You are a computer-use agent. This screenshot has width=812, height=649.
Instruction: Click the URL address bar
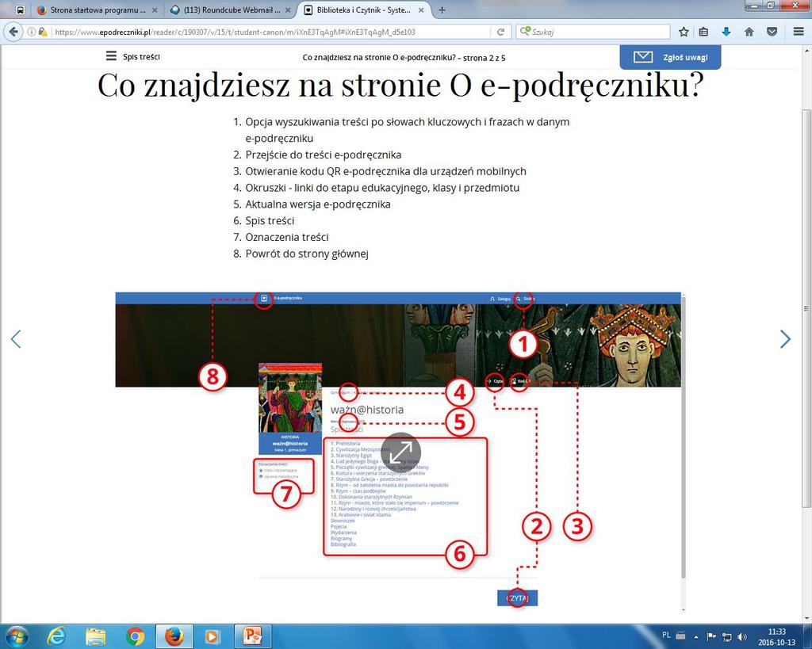270,32
